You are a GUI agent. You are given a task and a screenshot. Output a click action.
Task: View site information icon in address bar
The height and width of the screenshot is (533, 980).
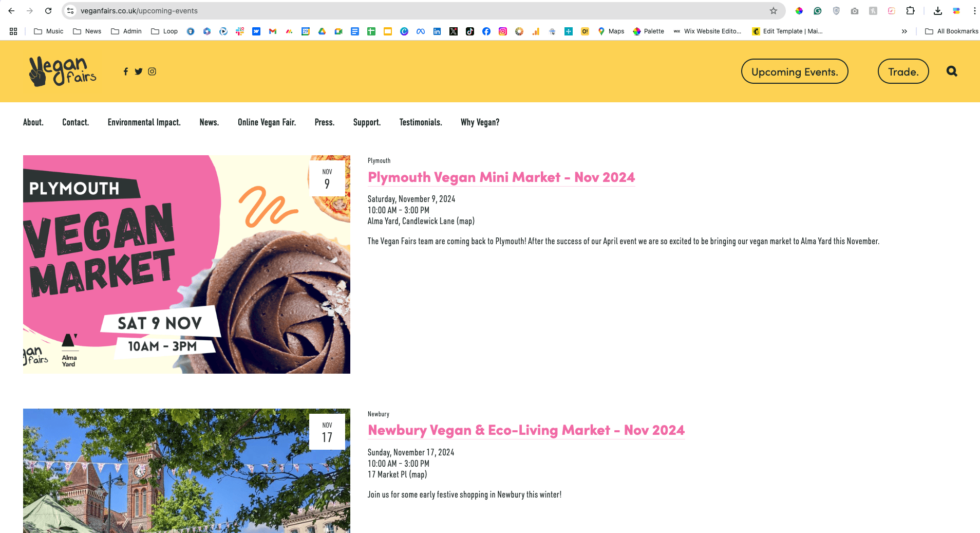[x=71, y=11]
